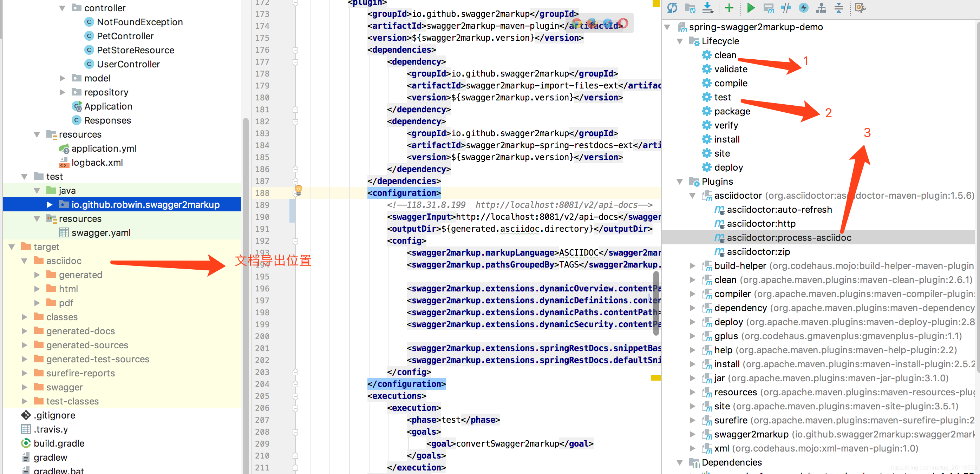Add Maven project with green plus icon
The width and height of the screenshot is (980, 474).
729,8
